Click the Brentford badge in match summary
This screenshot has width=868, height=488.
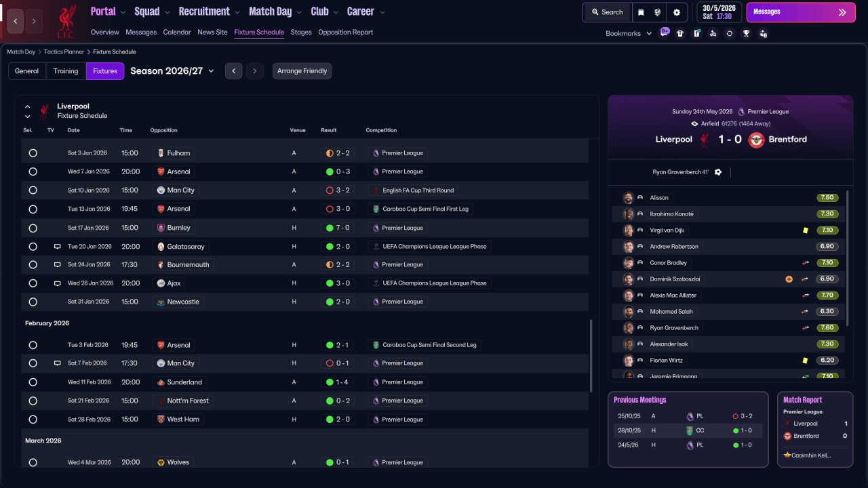(756, 140)
